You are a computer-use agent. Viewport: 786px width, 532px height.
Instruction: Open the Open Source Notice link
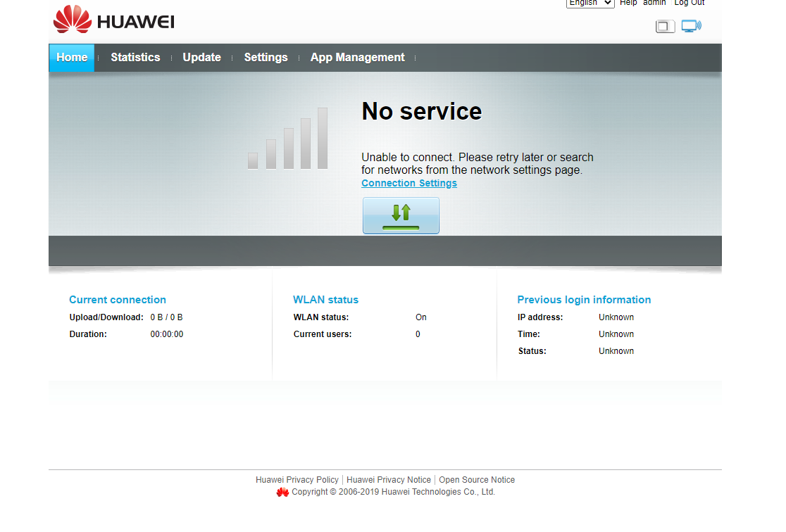(477, 480)
